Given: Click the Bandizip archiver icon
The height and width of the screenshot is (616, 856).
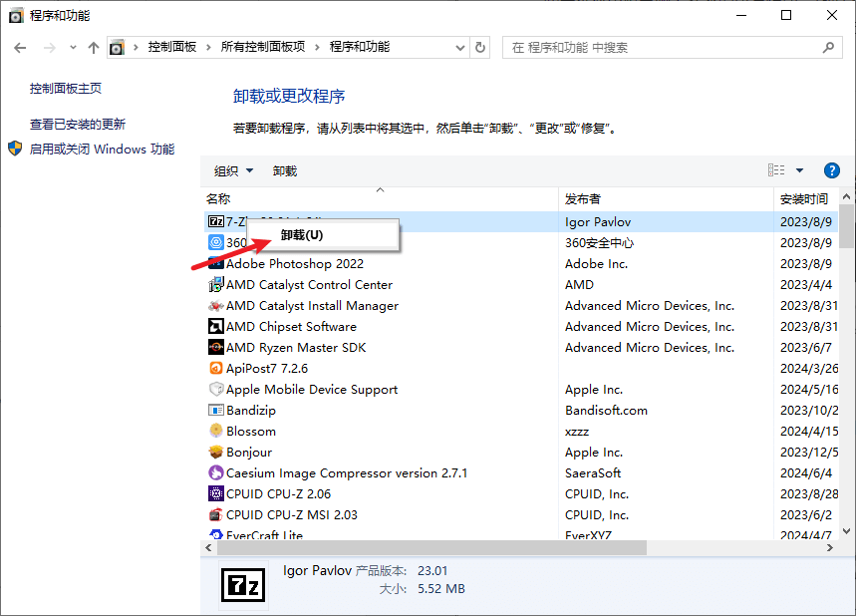Looking at the screenshot, I should pos(218,410).
